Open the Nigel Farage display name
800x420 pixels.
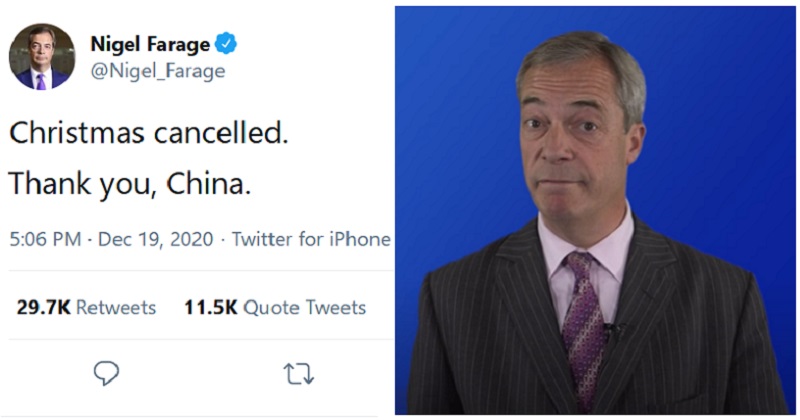(150, 44)
